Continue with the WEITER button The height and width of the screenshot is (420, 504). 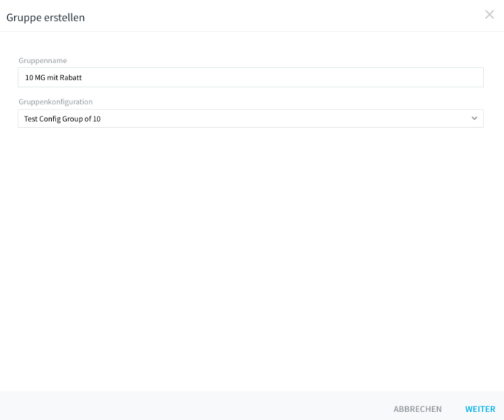tap(481, 409)
